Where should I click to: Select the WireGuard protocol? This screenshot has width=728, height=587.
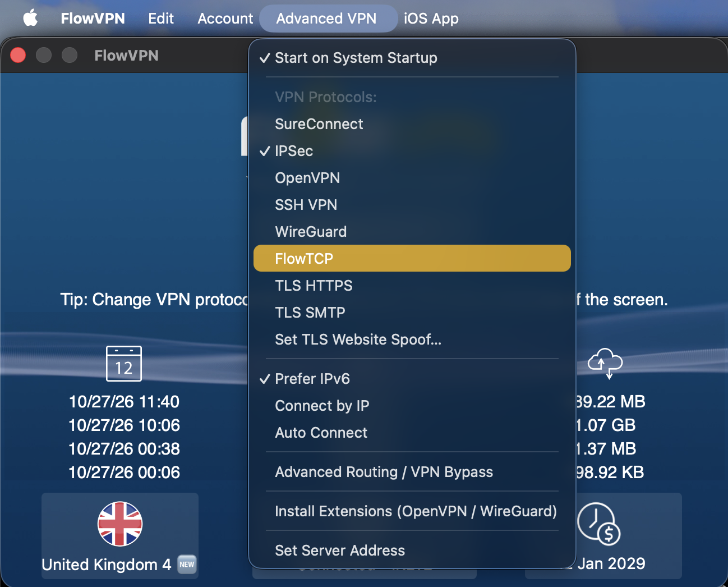(x=412, y=232)
